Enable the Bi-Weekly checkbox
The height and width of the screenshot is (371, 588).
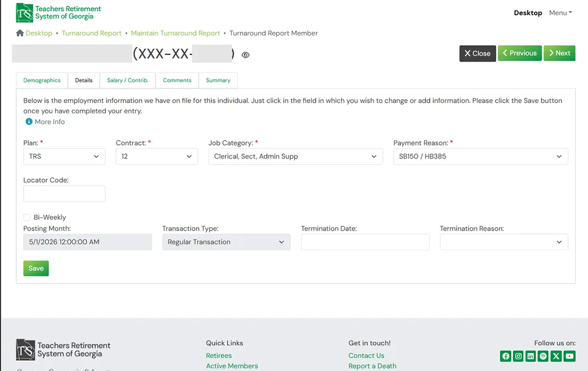click(x=26, y=218)
